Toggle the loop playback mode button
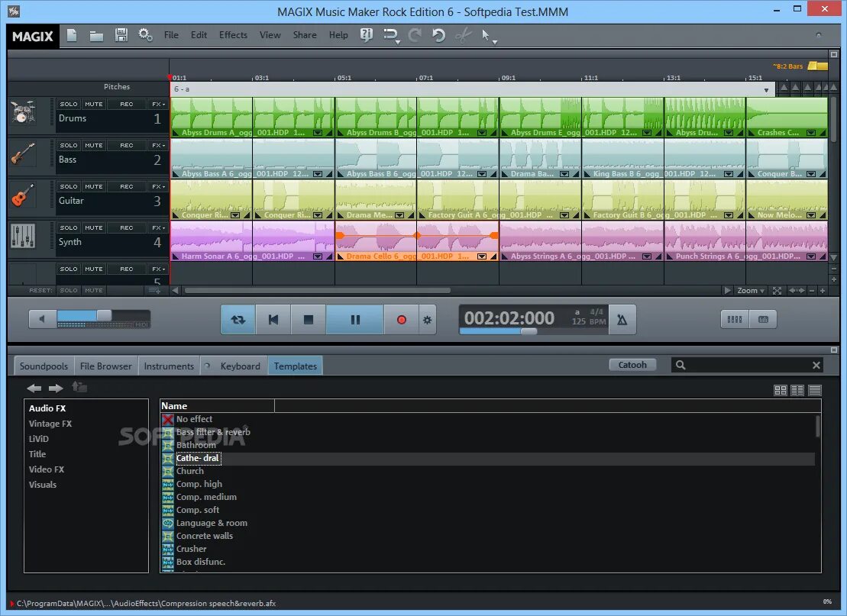 238,320
